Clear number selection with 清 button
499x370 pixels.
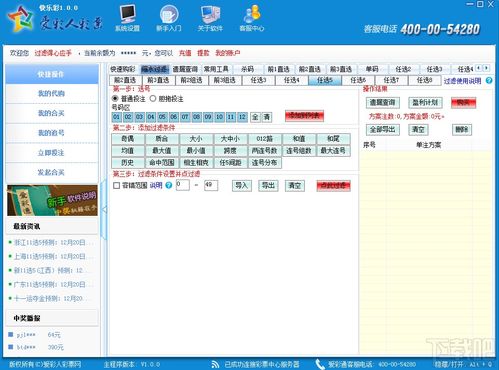click(267, 117)
